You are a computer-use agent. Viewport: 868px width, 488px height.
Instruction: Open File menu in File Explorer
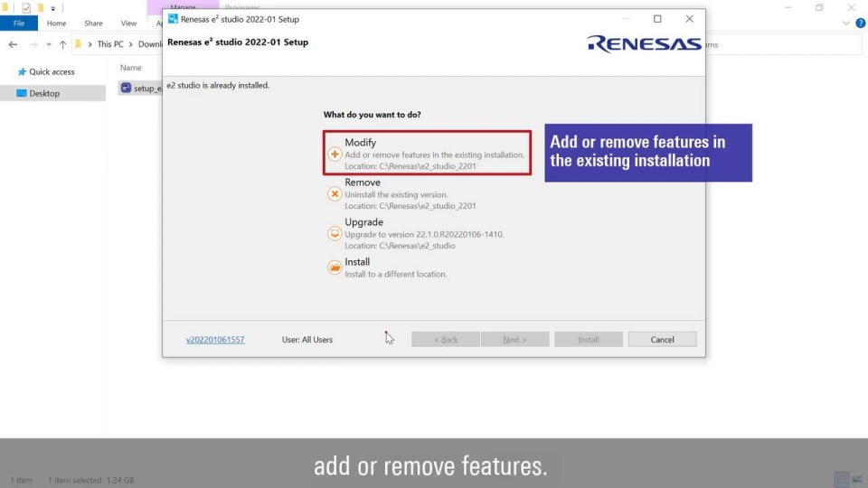[x=19, y=23]
